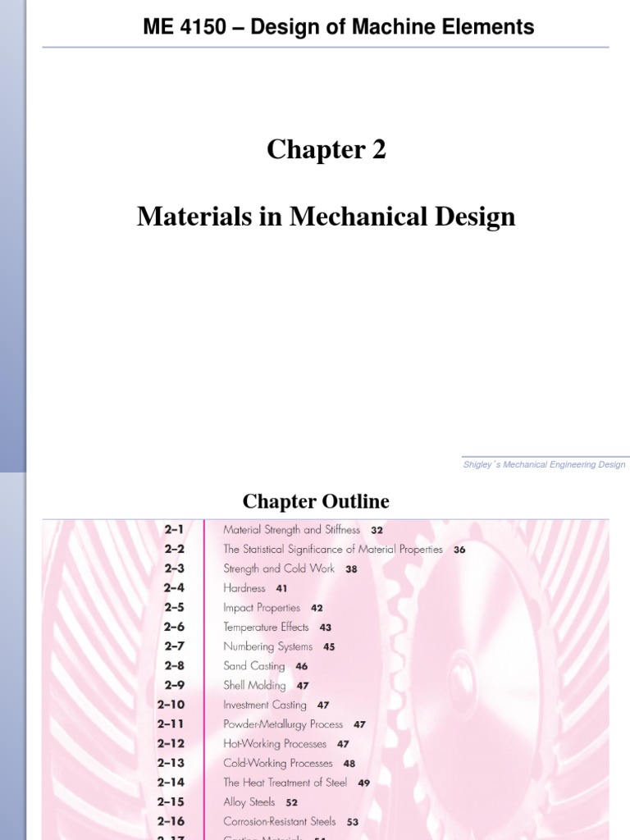The height and width of the screenshot is (840, 630).
Task: Select 'The Statistical Significance of Material Properties' entry
Action: [x=333, y=549]
